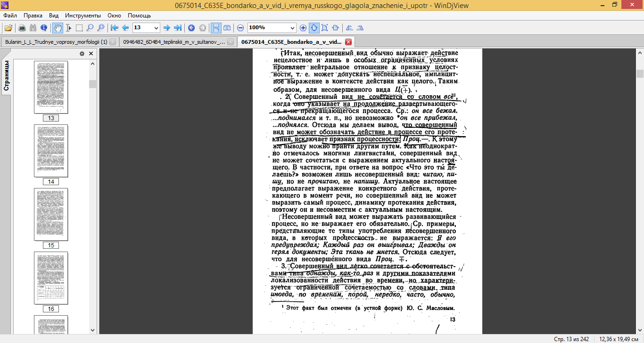Open the Инструменты menu
The image size is (644, 343).
point(83,16)
